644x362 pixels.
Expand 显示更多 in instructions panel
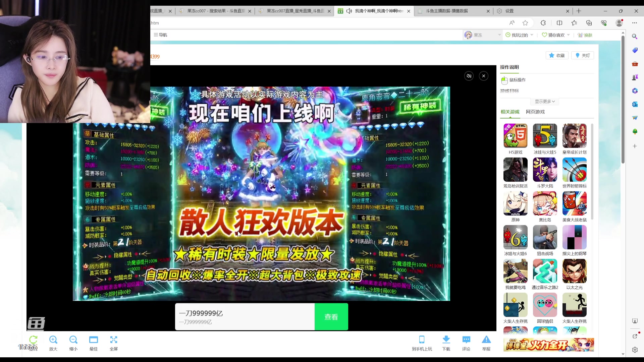(545, 101)
